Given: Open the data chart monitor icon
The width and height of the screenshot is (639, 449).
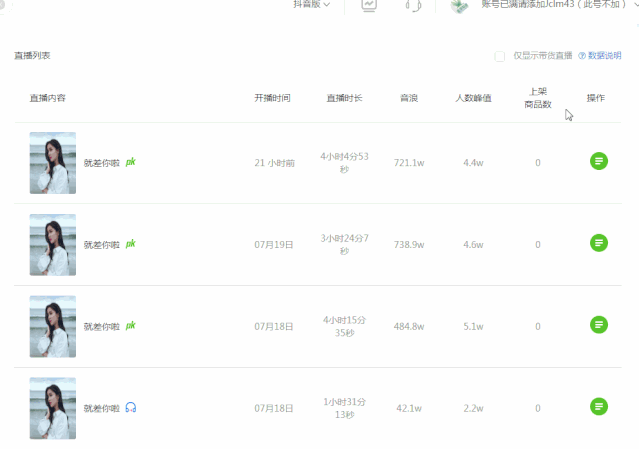Looking at the screenshot, I should [x=369, y=5].
